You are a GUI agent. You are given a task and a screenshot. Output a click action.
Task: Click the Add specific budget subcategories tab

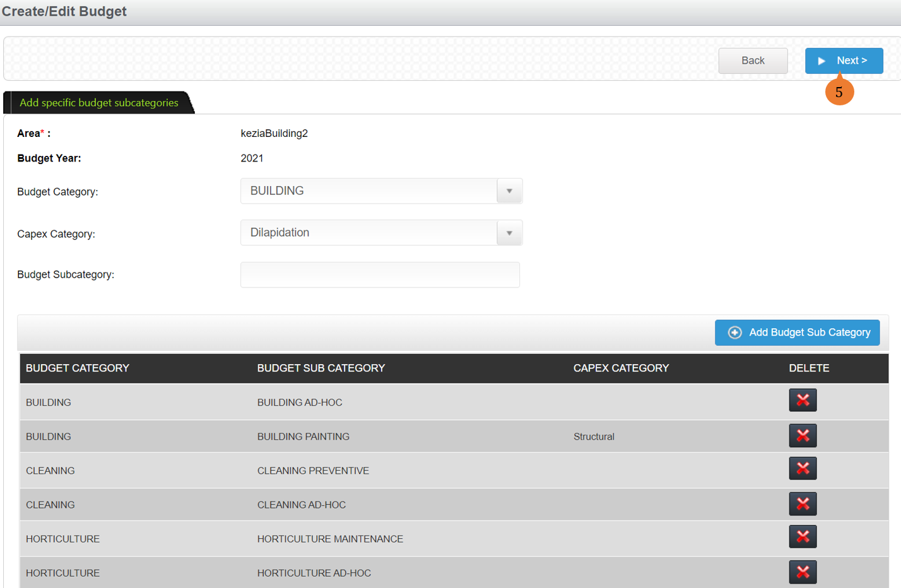click(99, 103)
